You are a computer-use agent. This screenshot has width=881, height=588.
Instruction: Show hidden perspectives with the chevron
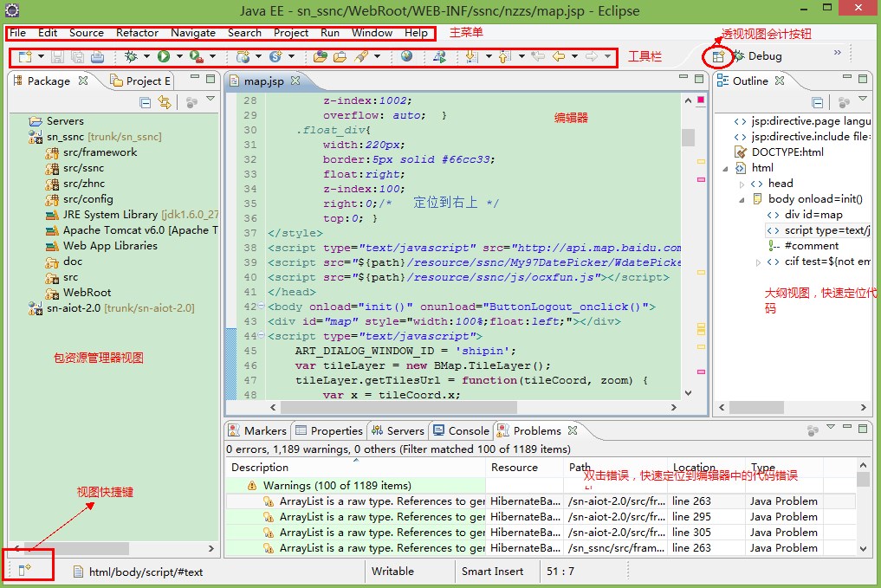click(838, 52)
